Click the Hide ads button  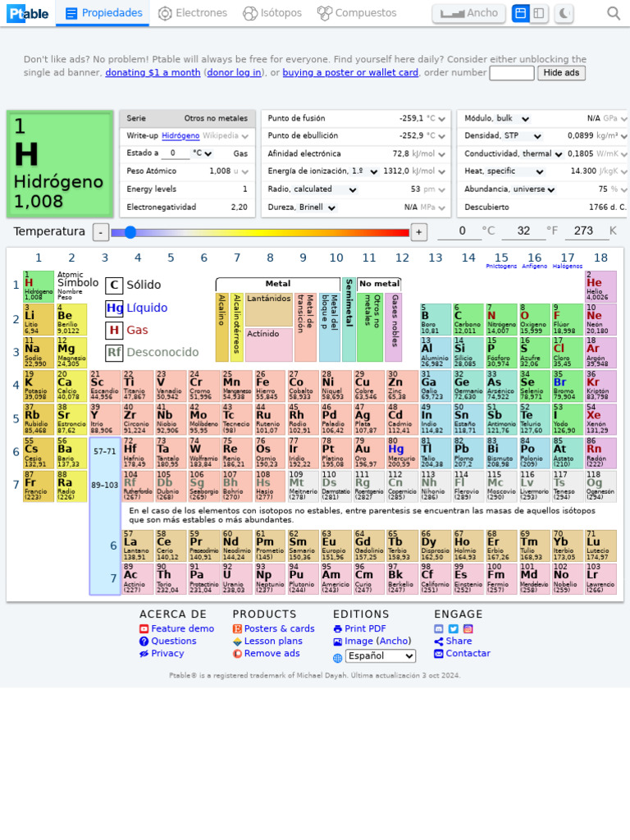(561, 73)
